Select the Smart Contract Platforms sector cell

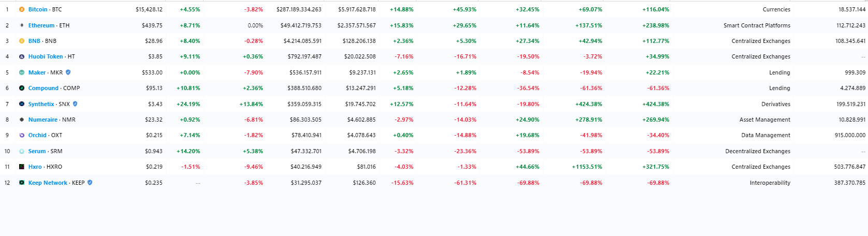pos(757,25)
